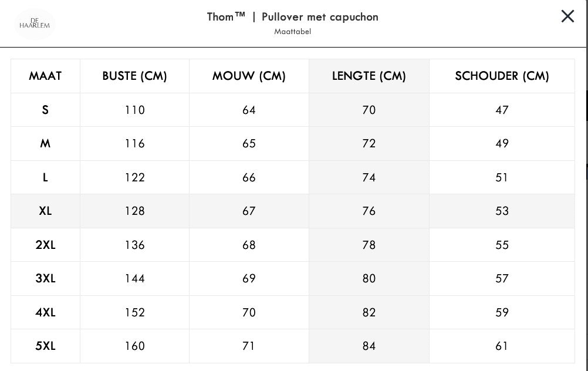The width and height of the screenshot is (588, 371).
Task: Click the LENGTE (CM) column header
Action: 369,76
